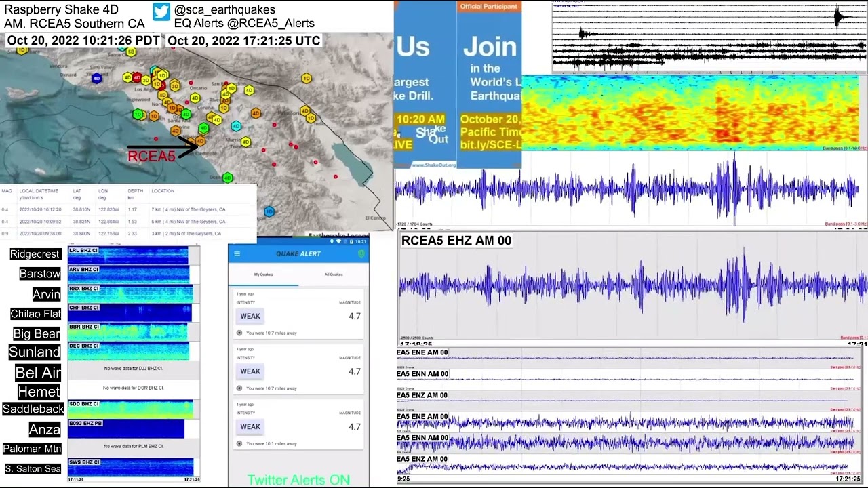This screenshot has height=488, width=868.
Task: Click the Twitter Alerts ON text
Action: 298,480
